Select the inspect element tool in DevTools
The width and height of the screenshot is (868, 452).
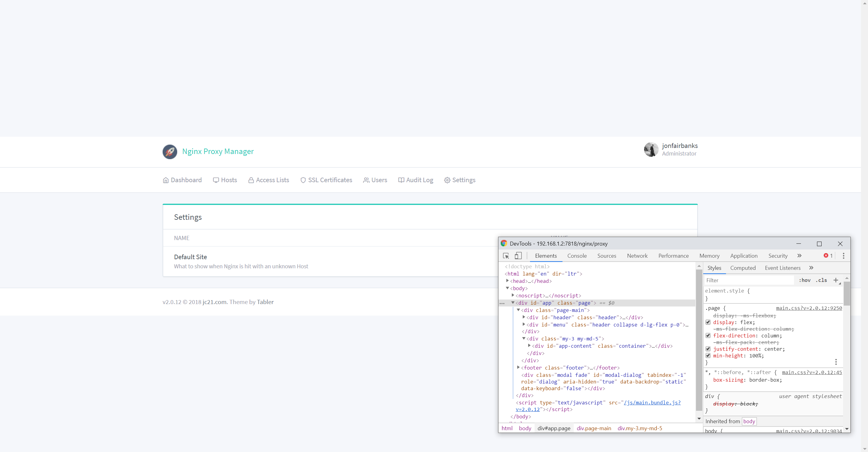[506, 256]
